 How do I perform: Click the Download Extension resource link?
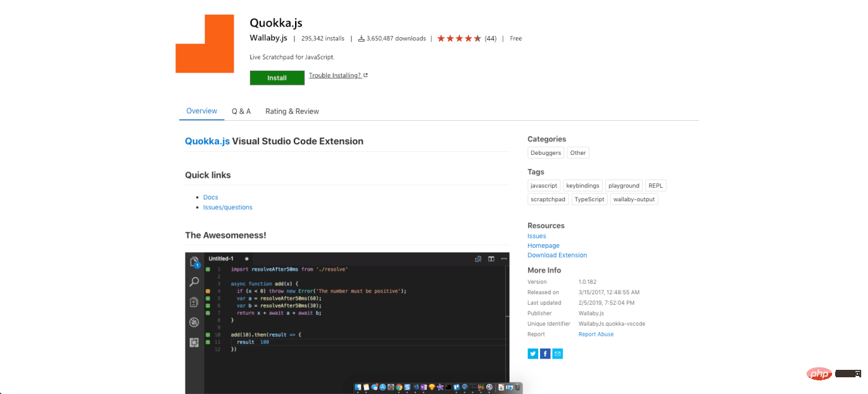pyautogui.click(x=557, y=255)
